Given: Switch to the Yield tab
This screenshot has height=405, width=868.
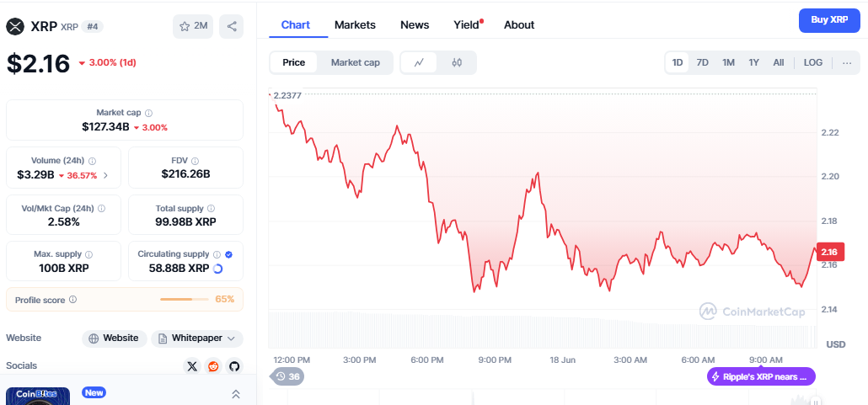Looking at the screenshot, I should [468, 25].
